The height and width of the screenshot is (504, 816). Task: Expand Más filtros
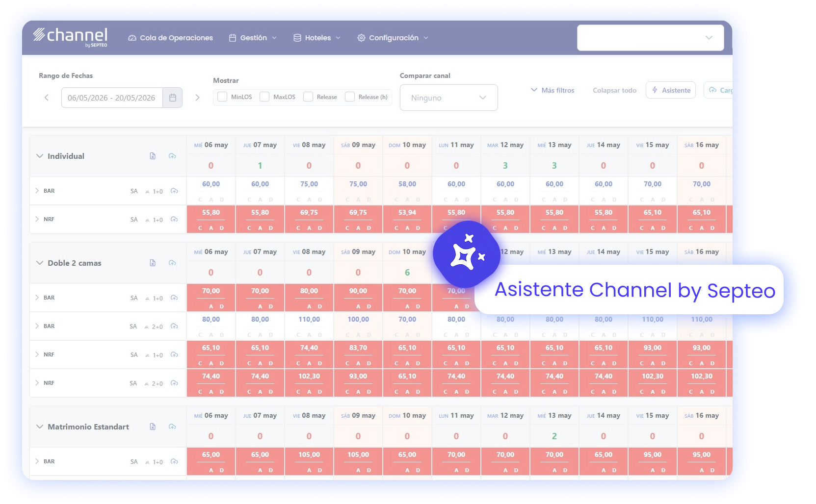click(x=553, y=90)
